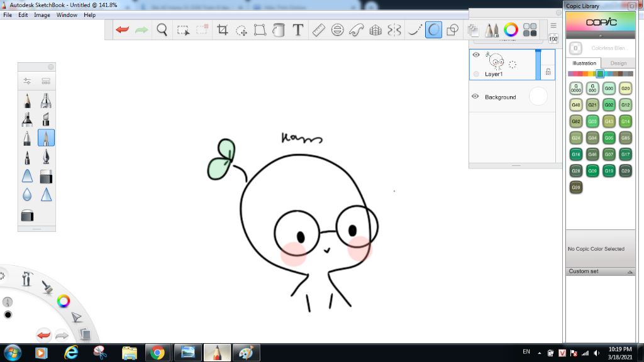Select the Layer1 thumbnail

point(496,61)
